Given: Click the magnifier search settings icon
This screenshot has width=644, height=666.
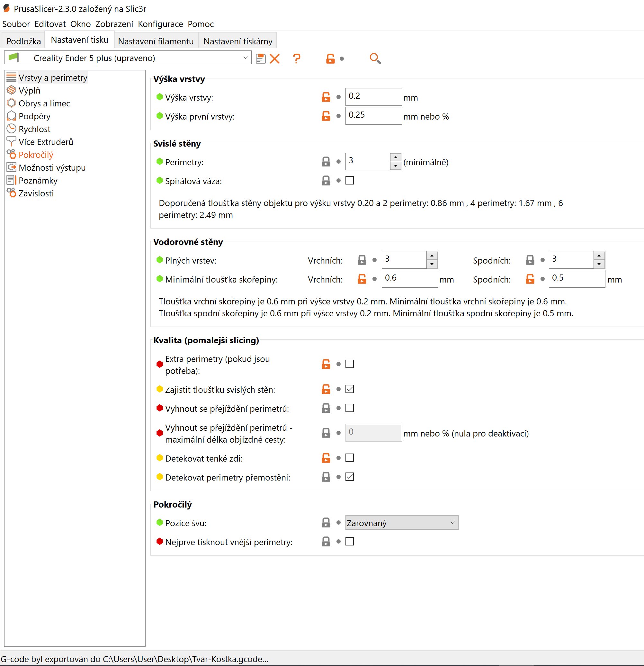Looking at the screenshot, I should pyautogui.click(x=375, y=59).
